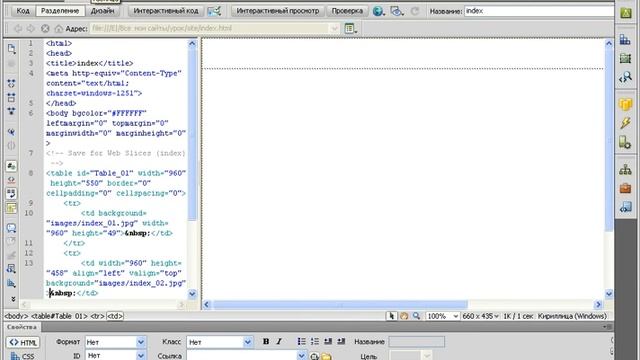Choose the Select pointer tool in status bar

point(391,316)
